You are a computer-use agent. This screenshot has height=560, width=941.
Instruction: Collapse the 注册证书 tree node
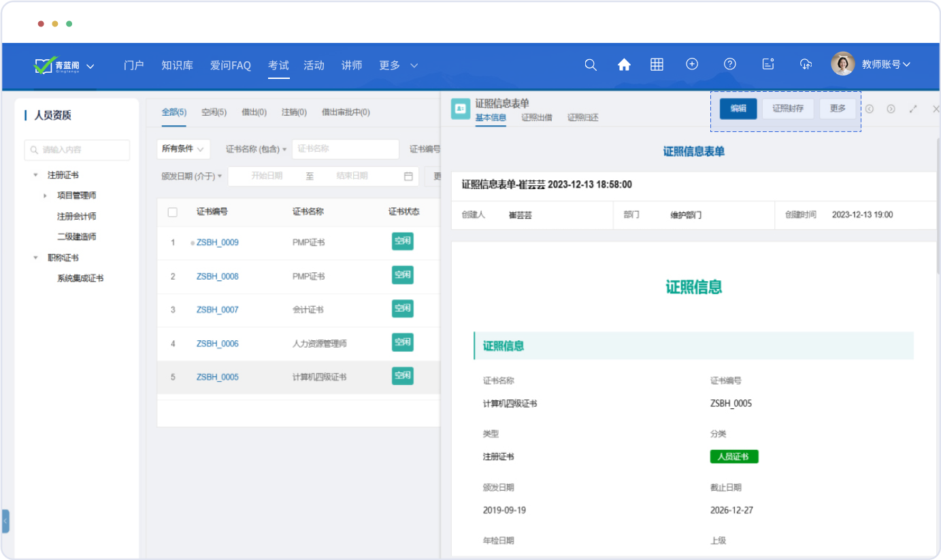click(35, 176)
